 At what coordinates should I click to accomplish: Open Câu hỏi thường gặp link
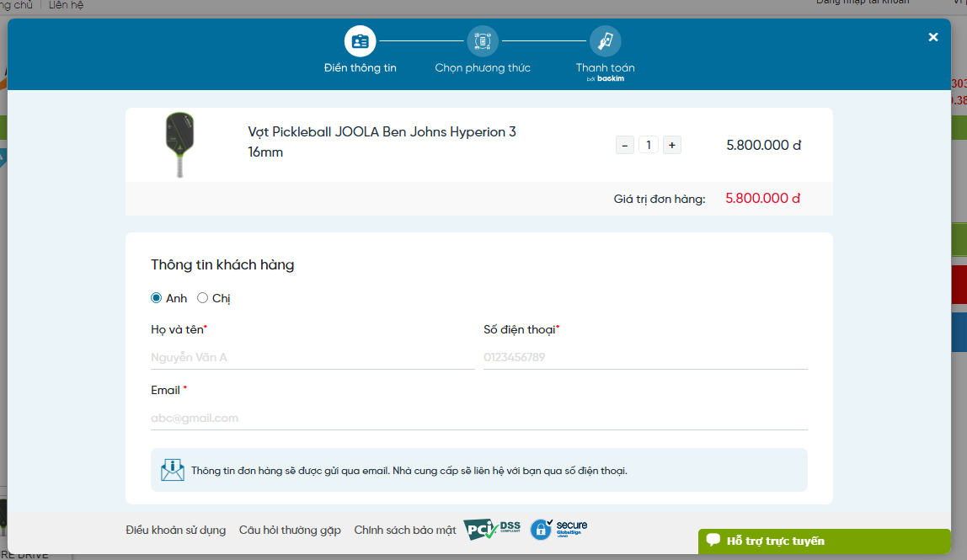point(290,530)
